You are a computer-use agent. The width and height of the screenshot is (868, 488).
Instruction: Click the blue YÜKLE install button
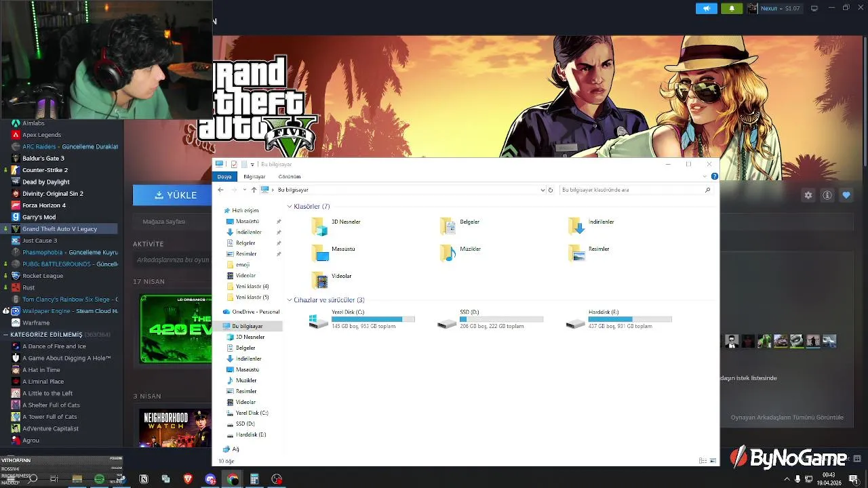pos(172,195)
